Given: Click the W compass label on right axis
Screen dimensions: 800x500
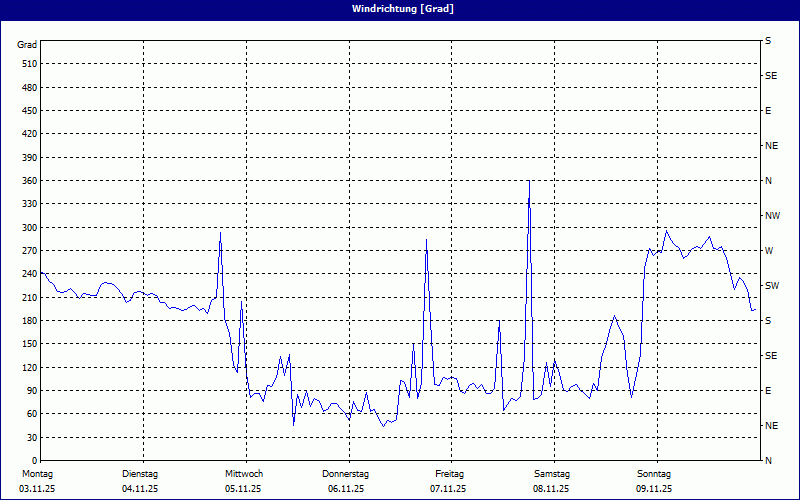Looking at the screenshot, I should click(769, 251).
